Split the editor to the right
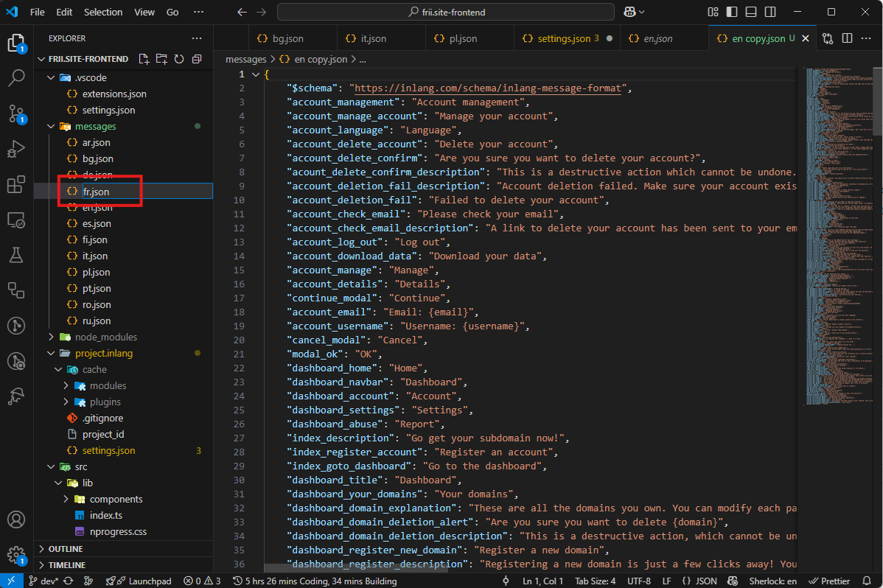Image resolution: width=883 pixels, height=588 pixels. coord(847,38)
